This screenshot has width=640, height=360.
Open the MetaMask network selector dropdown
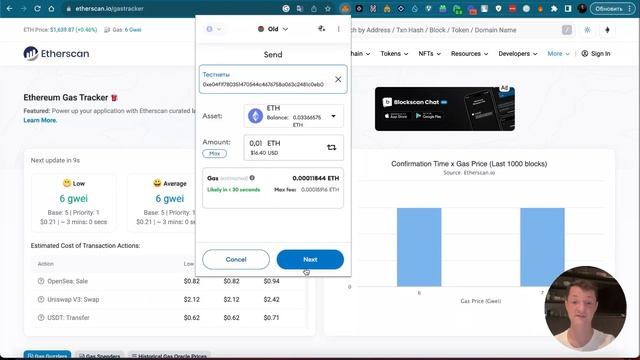click(213, 29)
